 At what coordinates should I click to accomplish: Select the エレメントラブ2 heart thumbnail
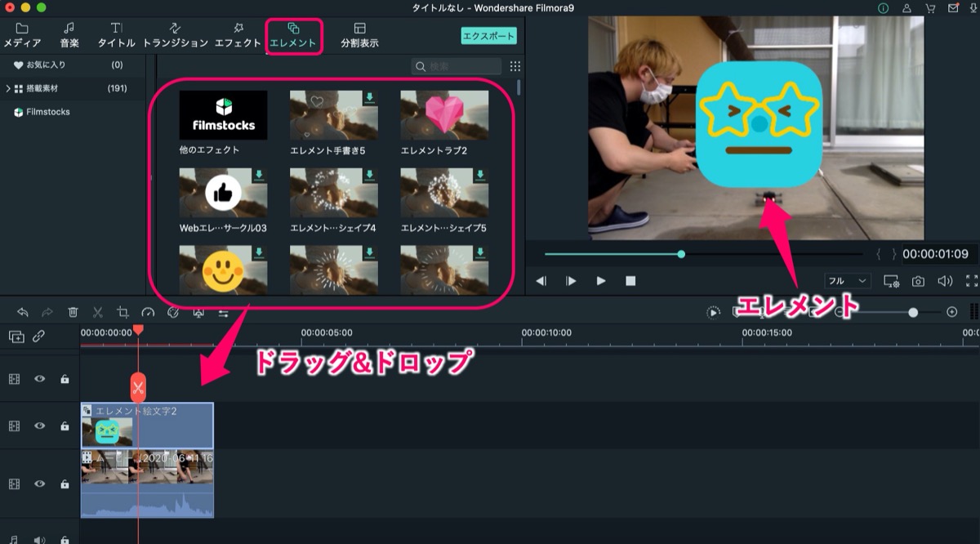click(x=444, y=115)
